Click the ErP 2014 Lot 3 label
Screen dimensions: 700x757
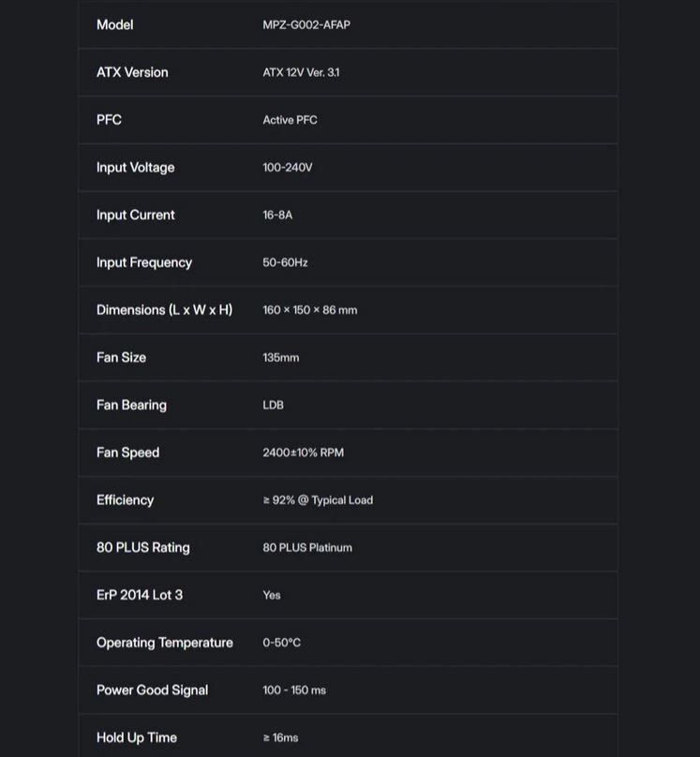[140, 595]
